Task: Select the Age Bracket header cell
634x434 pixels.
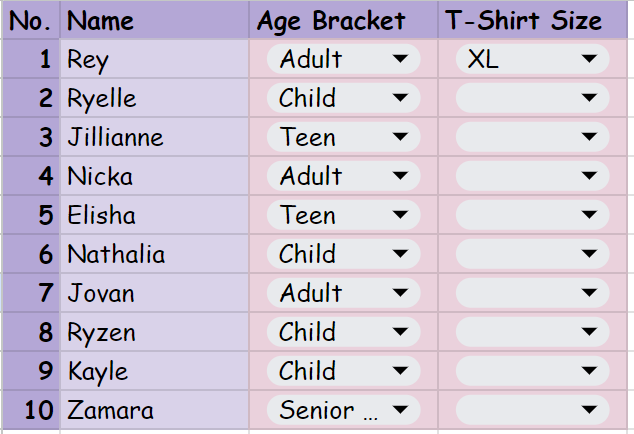Action: click(x=342, y=21)
